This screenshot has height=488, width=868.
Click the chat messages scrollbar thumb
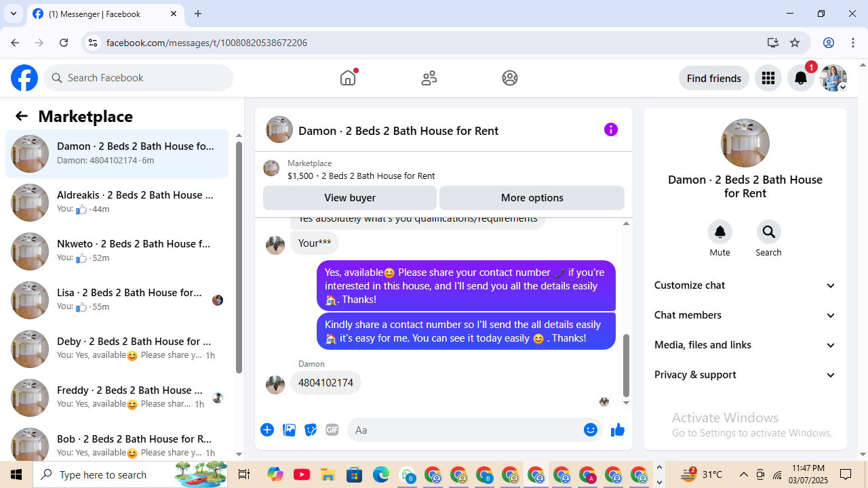pyautogui.click(x=626, y=365)
